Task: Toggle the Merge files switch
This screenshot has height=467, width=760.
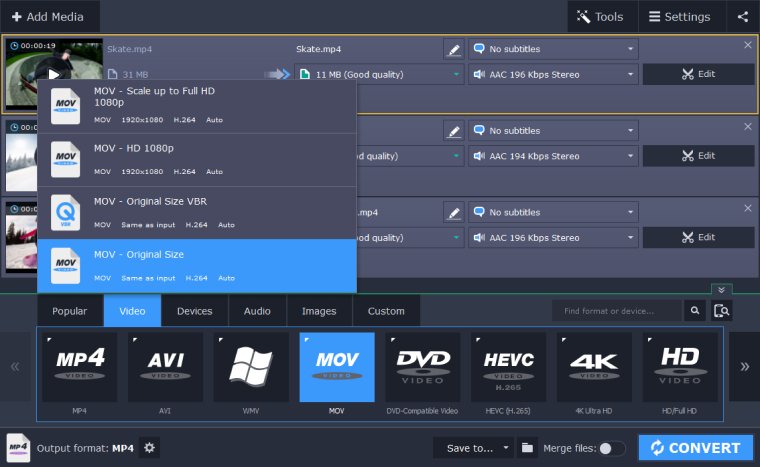Action: coord(612,449)
